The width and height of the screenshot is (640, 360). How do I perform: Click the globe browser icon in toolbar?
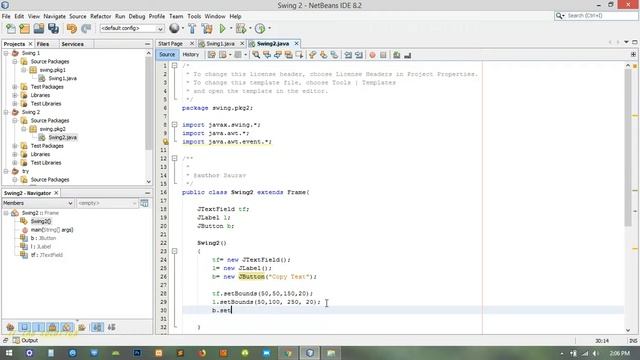pos(174,28)
